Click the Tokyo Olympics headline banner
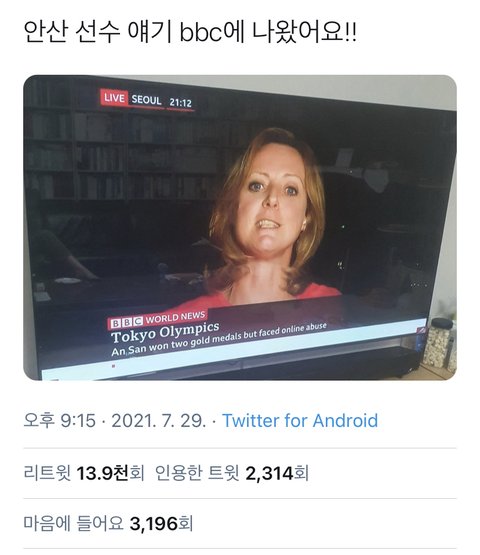Viewport: 480px width, 555px height. (x=165, y=332)
